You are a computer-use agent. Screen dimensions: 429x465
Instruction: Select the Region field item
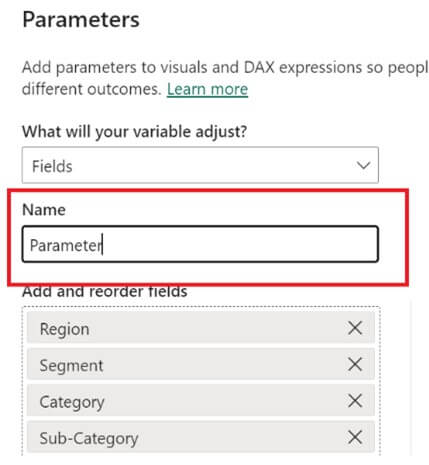[201, 328]
